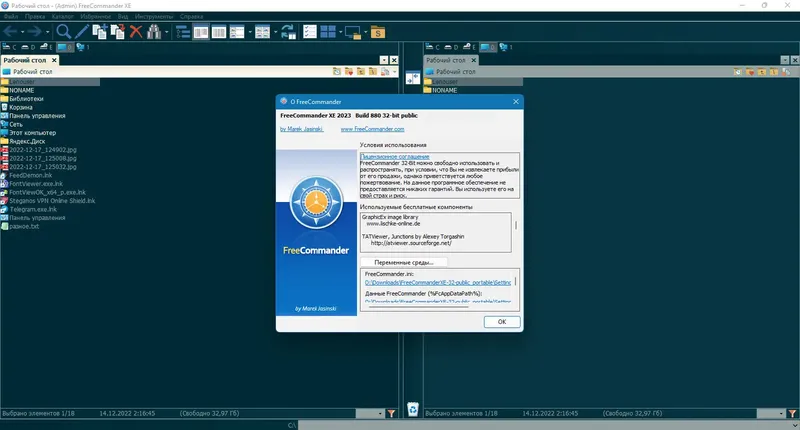This screenshot has height=430, width=800.
Task: Go forward with the right arrow toolbar icon
Action: [34, 32]
